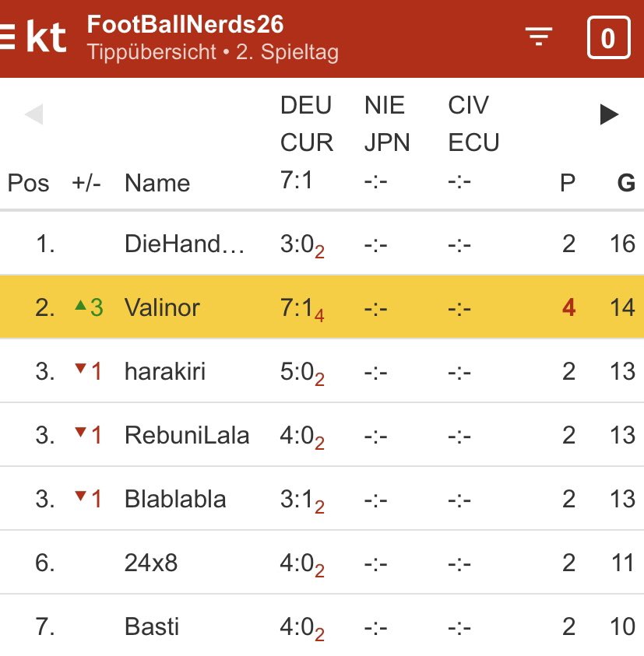644x656 pixels.
Task: Select the 24x8 player row
Action: [322, 562]
